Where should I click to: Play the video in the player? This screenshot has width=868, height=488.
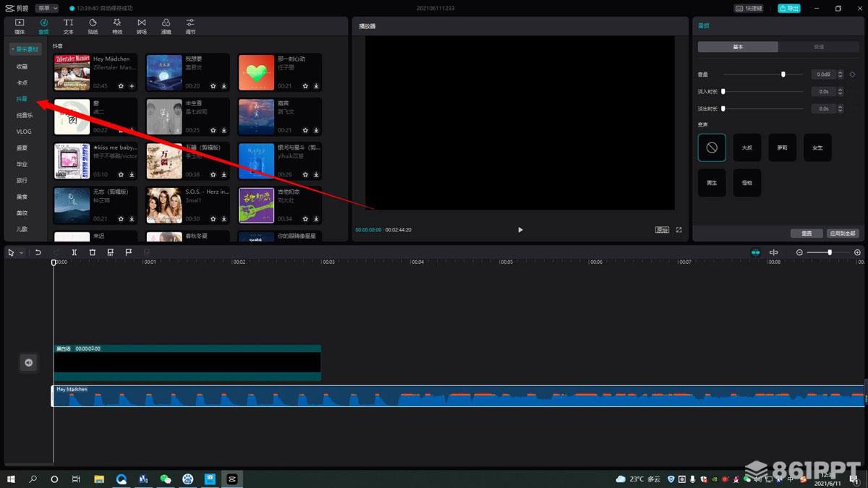click(520, 230)
